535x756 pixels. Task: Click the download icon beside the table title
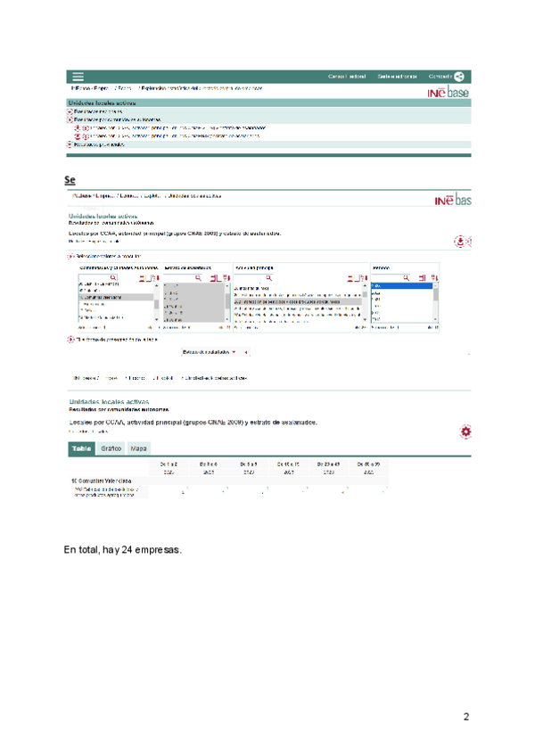pos(460,241)
